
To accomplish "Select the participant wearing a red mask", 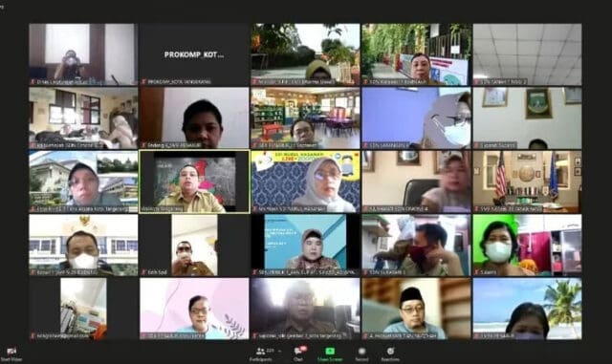I will 417,245.
